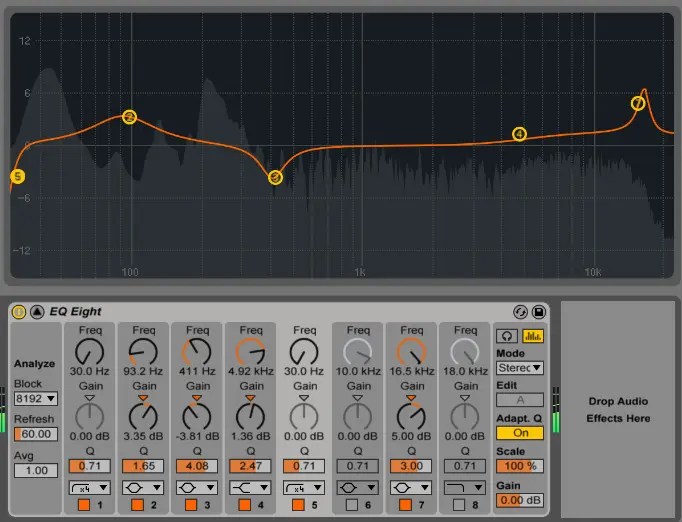Click the 93.2 Hz frequency knob
Viewport: 682px width, 522px height.
(143, 352)
